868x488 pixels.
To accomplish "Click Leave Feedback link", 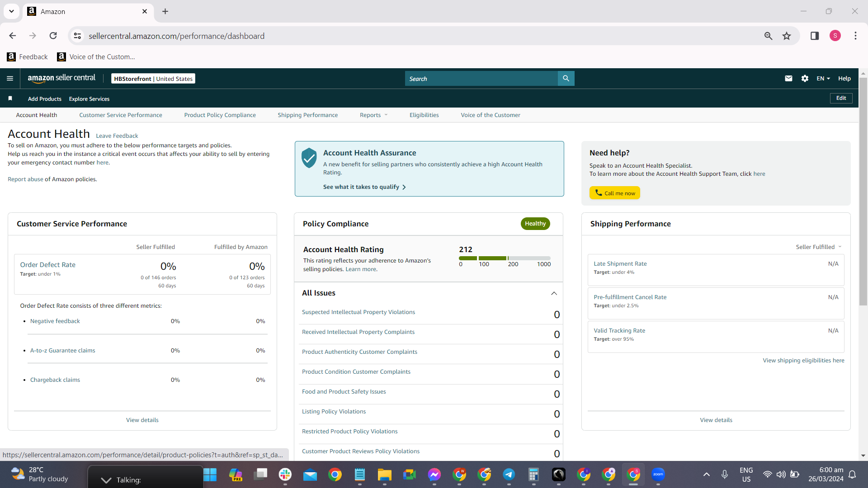I will coord(117,136).
